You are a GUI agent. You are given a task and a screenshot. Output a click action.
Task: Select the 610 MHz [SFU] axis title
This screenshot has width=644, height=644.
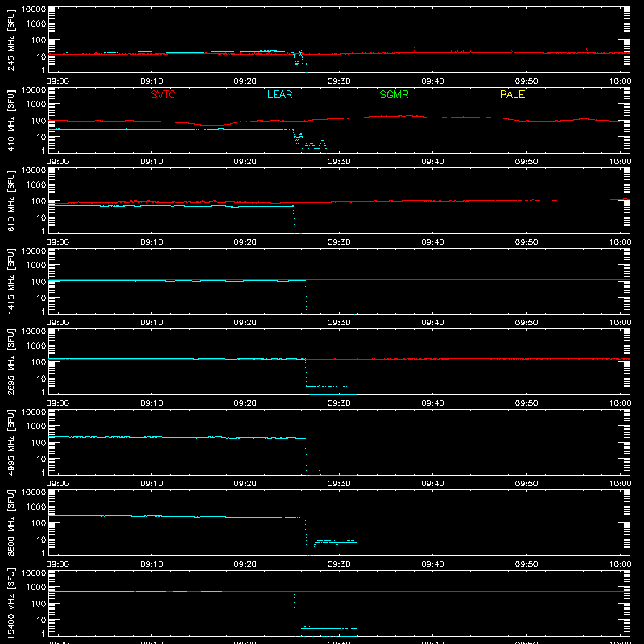click(x=10, y=200)
